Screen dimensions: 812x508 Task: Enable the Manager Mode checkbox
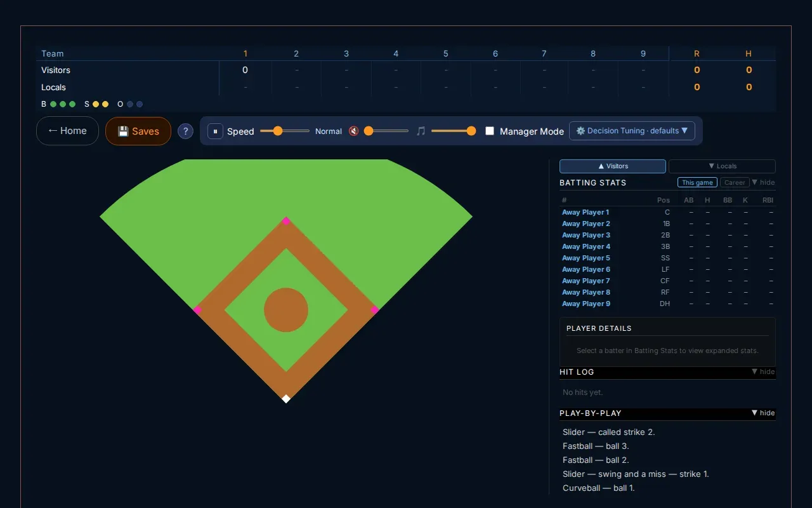490,131
